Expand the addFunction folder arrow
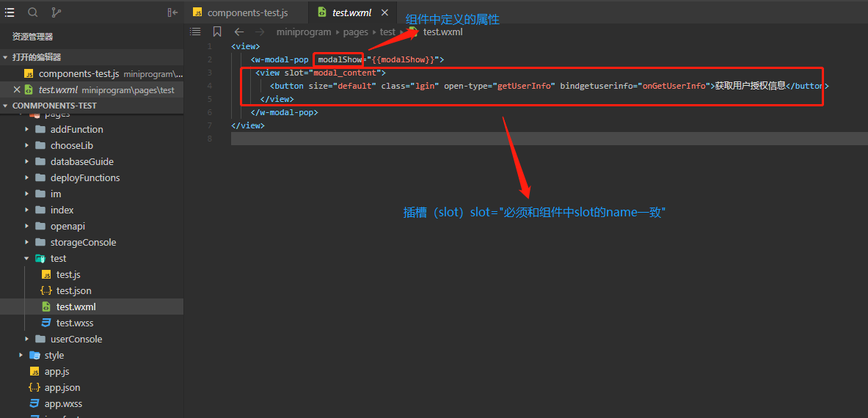 26,129
